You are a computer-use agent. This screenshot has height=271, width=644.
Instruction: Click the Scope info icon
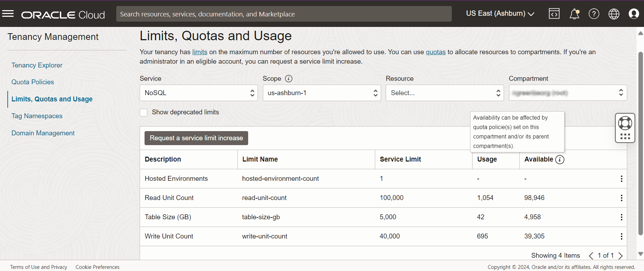288,79
